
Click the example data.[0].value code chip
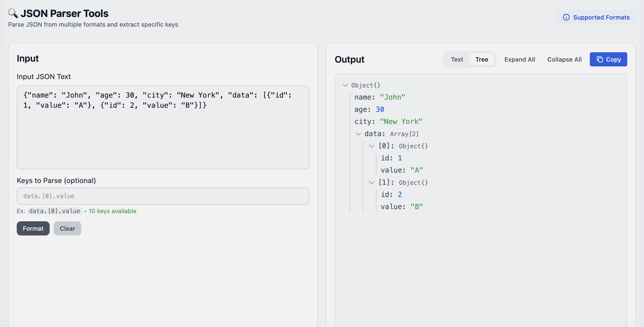(x=54, y=211)
